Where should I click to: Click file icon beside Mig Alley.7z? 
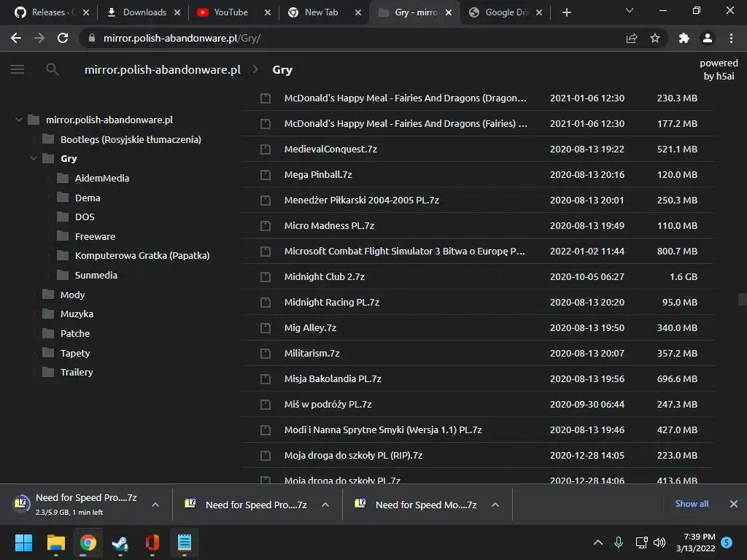(266, 327)
